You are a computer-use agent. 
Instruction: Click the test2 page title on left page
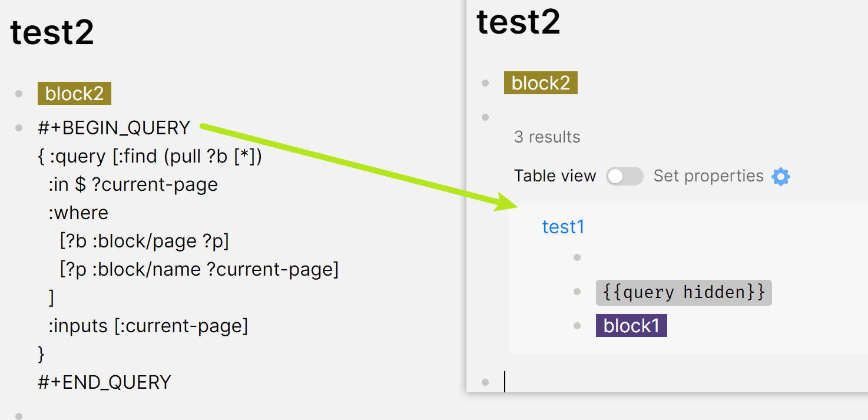pos(52,32)
